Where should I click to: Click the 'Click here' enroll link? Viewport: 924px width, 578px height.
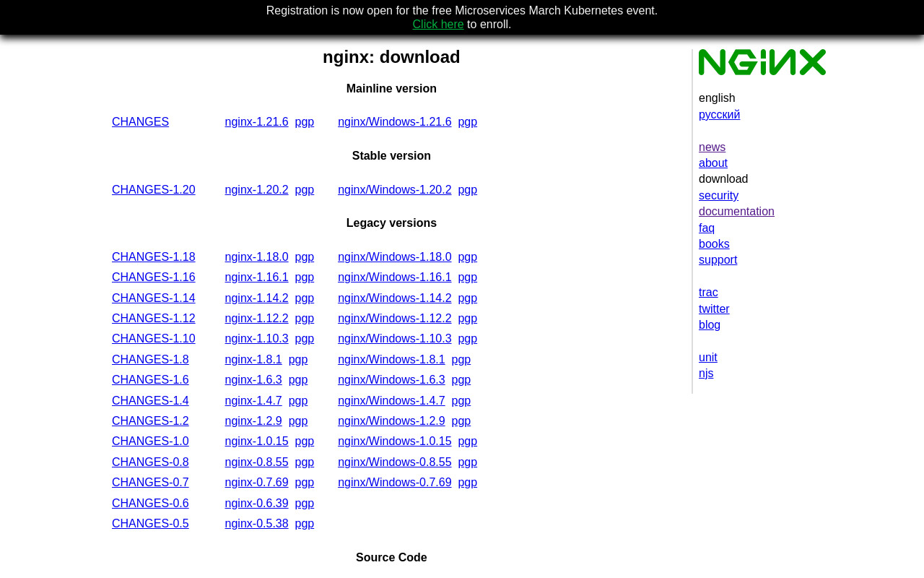click(x=438, y=25)
